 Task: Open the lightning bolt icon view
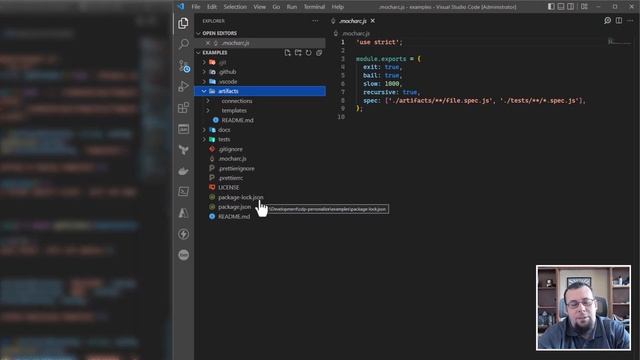pyautogui.click(x=184, y=234)
